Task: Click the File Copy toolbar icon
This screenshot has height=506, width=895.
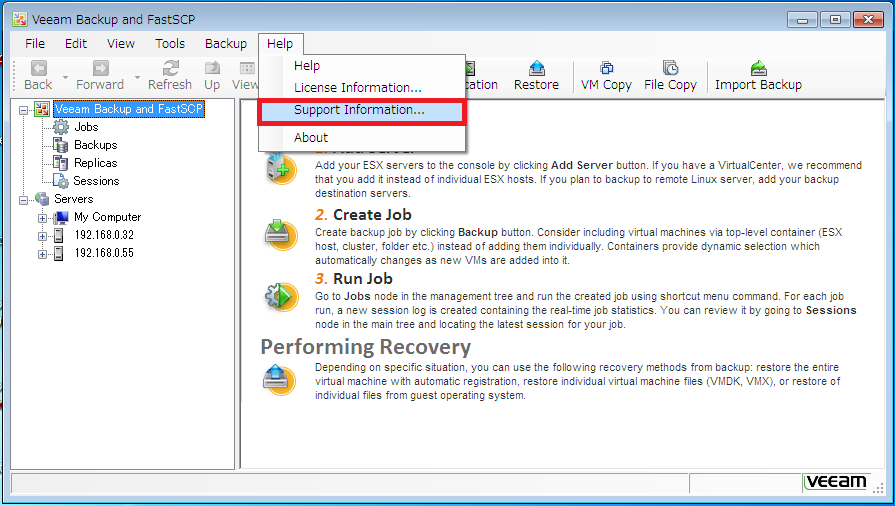Action: 671,69
